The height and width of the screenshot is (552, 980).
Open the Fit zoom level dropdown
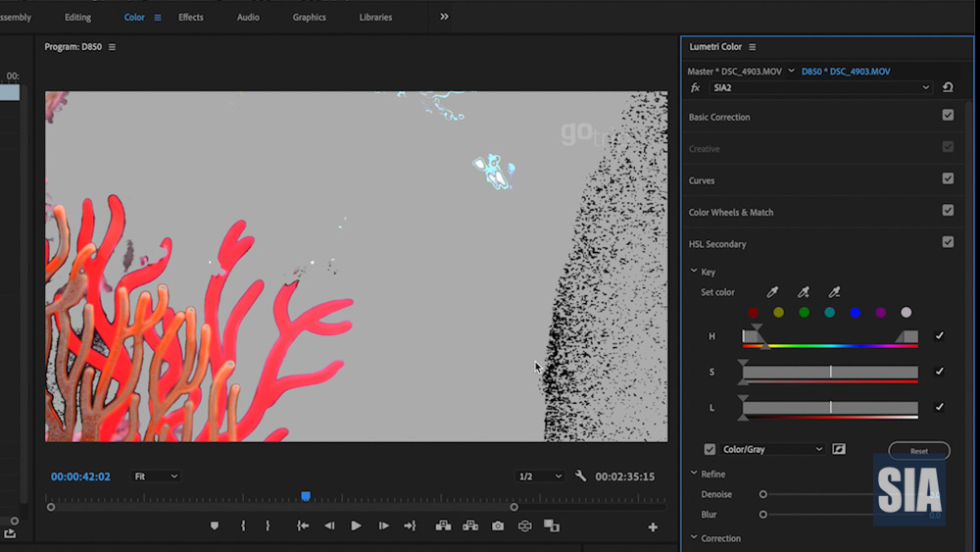click(x=155, y=477)
